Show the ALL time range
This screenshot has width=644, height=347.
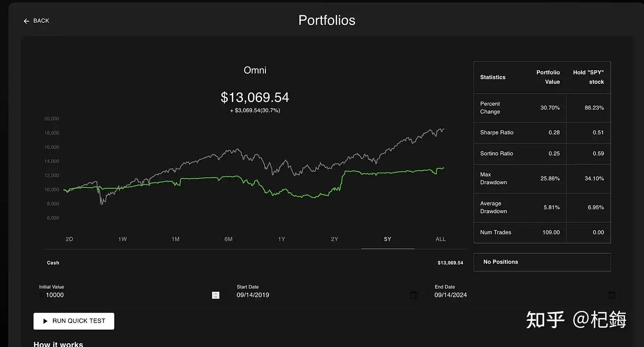tap(440, 239)
